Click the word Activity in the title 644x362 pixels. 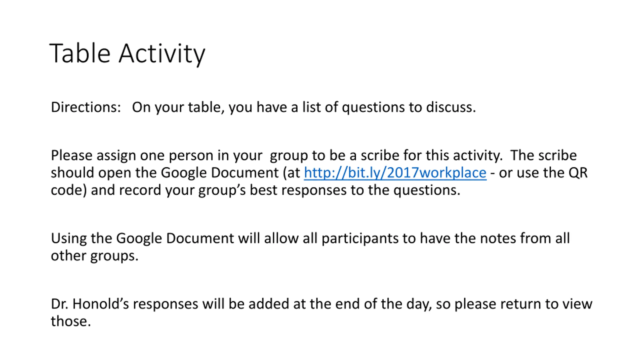162,54
